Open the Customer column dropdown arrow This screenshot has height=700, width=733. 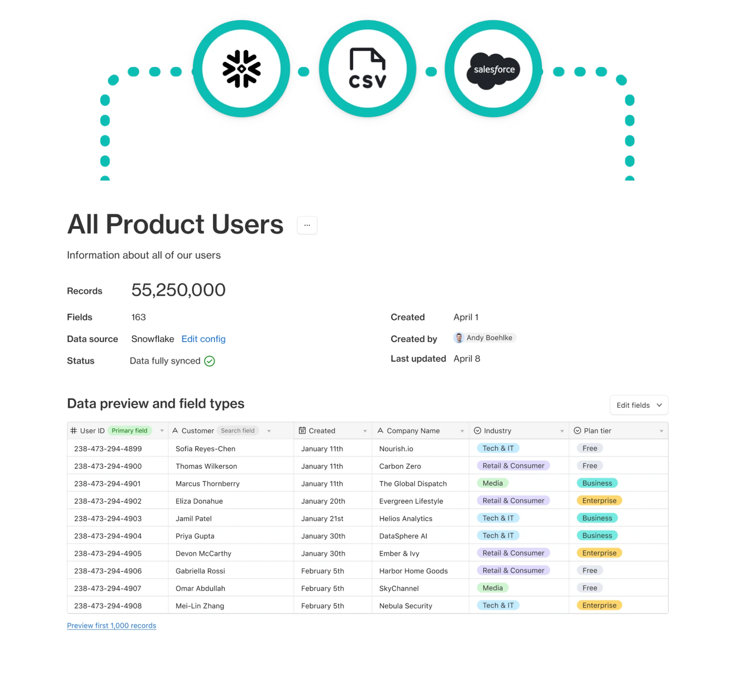pyautogui.click(x=269, y=431)
